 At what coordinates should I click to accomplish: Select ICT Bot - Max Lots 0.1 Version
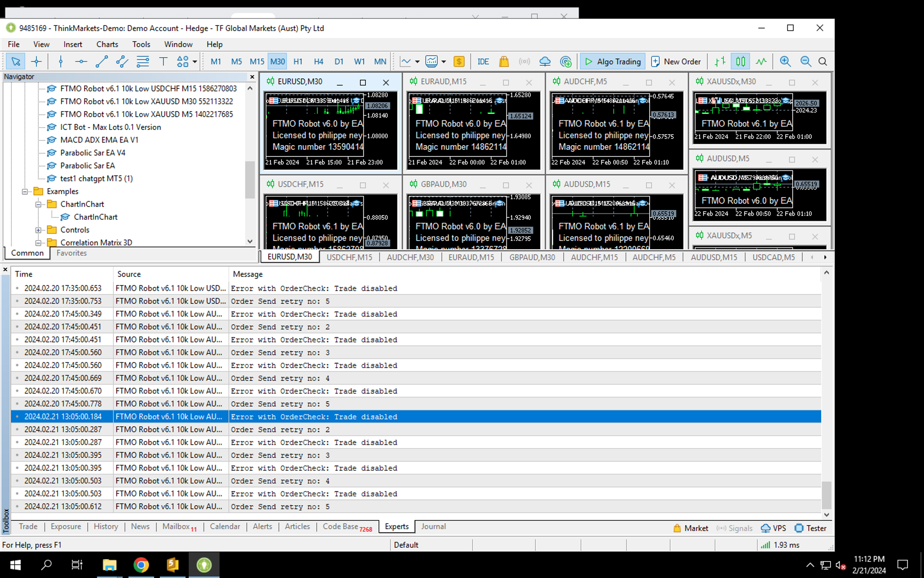pos(110,127)
